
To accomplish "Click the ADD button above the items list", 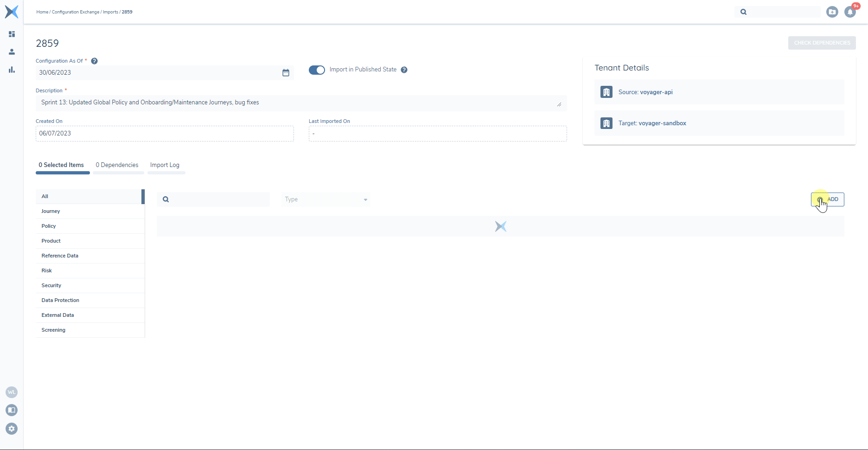I will [827, 199].
